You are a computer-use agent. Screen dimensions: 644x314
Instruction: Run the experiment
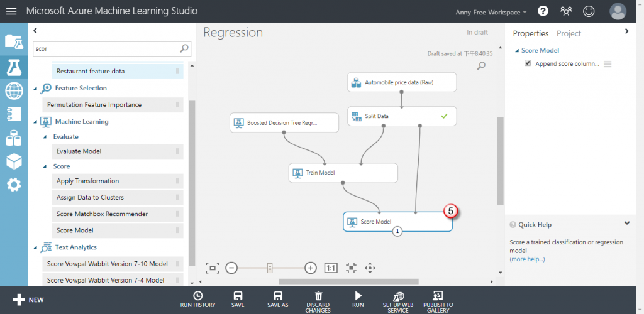tap(358, 300)
